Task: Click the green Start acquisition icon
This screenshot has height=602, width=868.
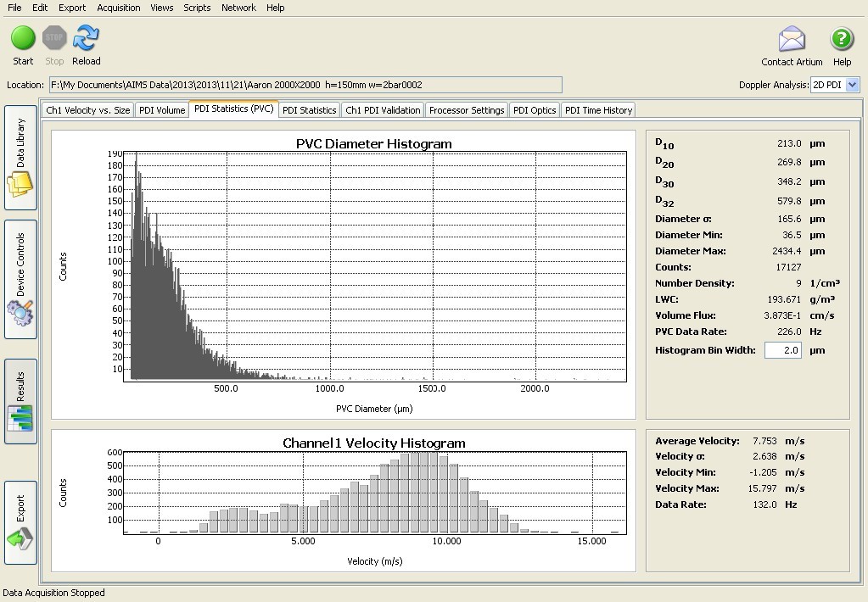Action: pos(23,38)
